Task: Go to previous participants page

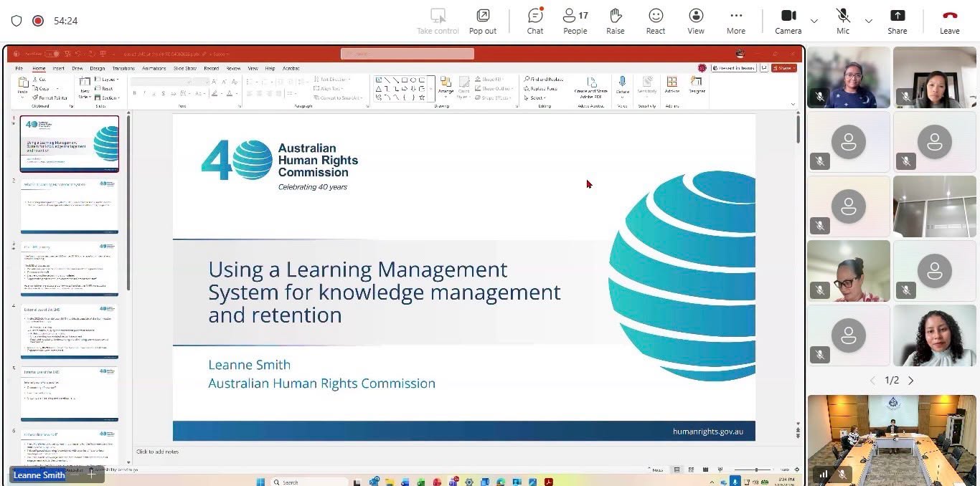Action: [x=872, y=381]
